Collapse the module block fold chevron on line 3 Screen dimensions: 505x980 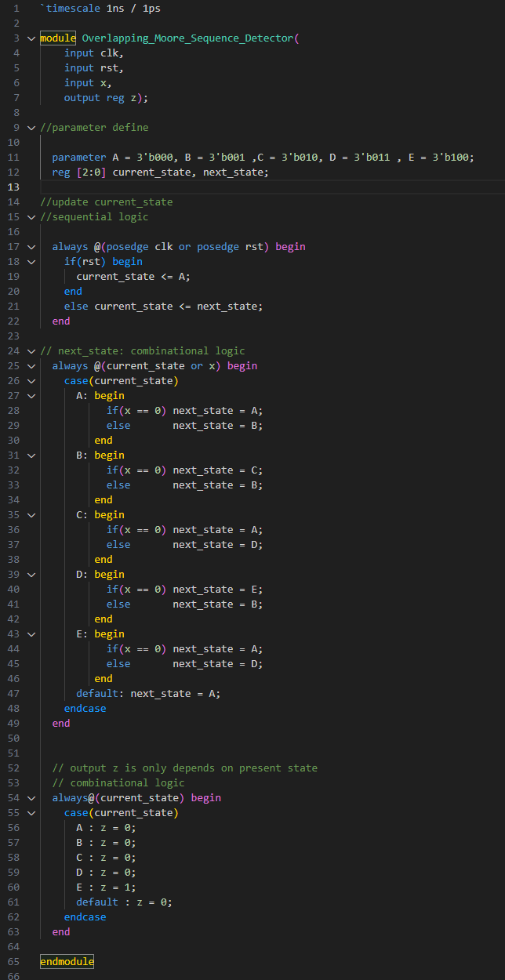tap(31, 38)
